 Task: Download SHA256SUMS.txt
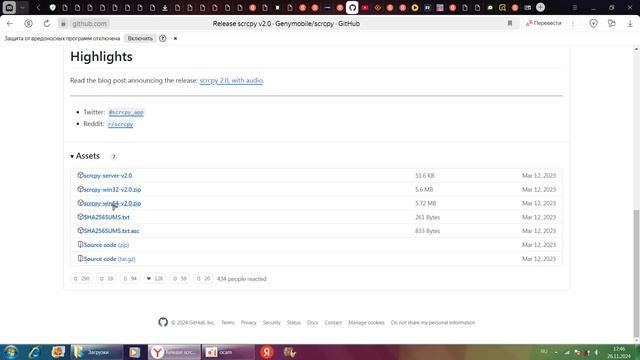[x=107, y=217]
